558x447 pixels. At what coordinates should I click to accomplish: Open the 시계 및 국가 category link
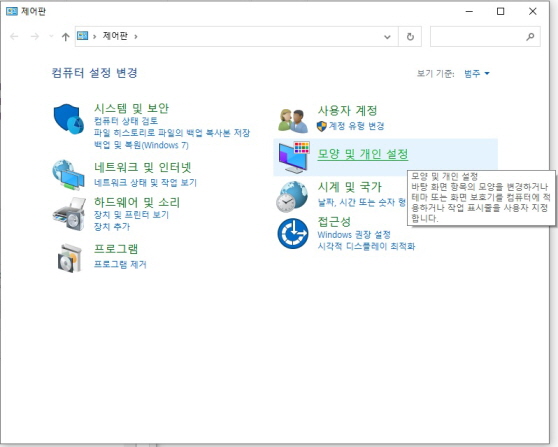point(349,187)
